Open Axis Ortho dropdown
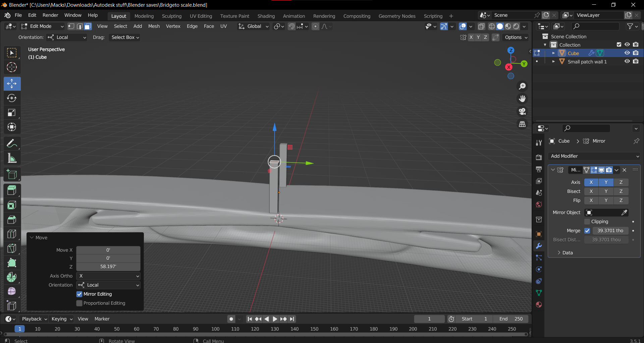The image size is (644, 343). [x=108, y=276]
